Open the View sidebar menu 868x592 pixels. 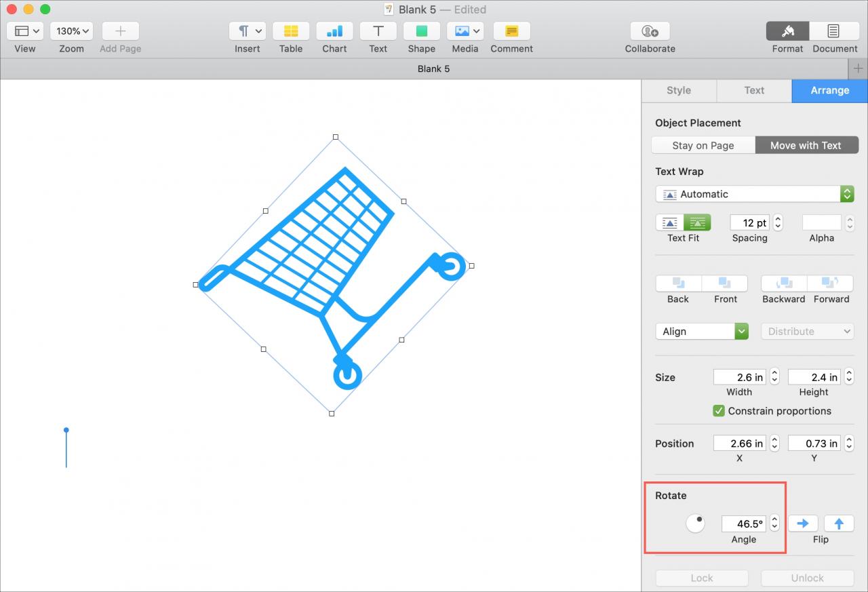pos(25,31)
